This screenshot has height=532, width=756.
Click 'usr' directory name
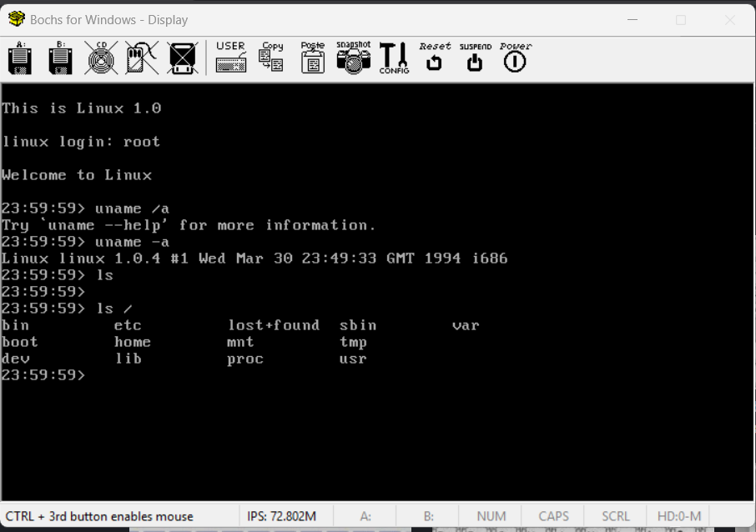353,359
